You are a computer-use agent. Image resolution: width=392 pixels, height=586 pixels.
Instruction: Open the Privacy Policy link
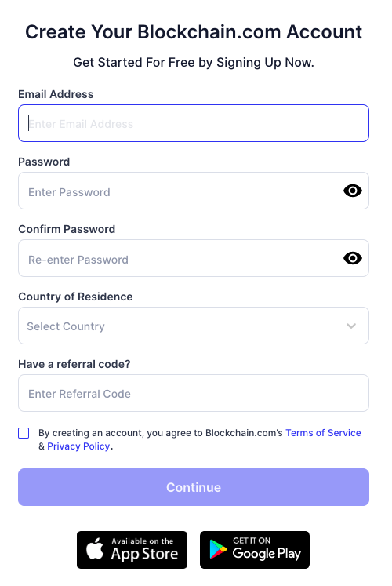click(x=78, y=446)
